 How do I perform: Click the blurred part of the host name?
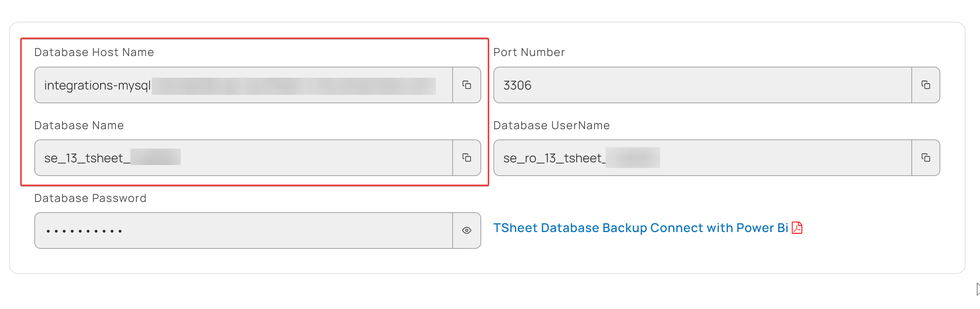tap(294, 86)
